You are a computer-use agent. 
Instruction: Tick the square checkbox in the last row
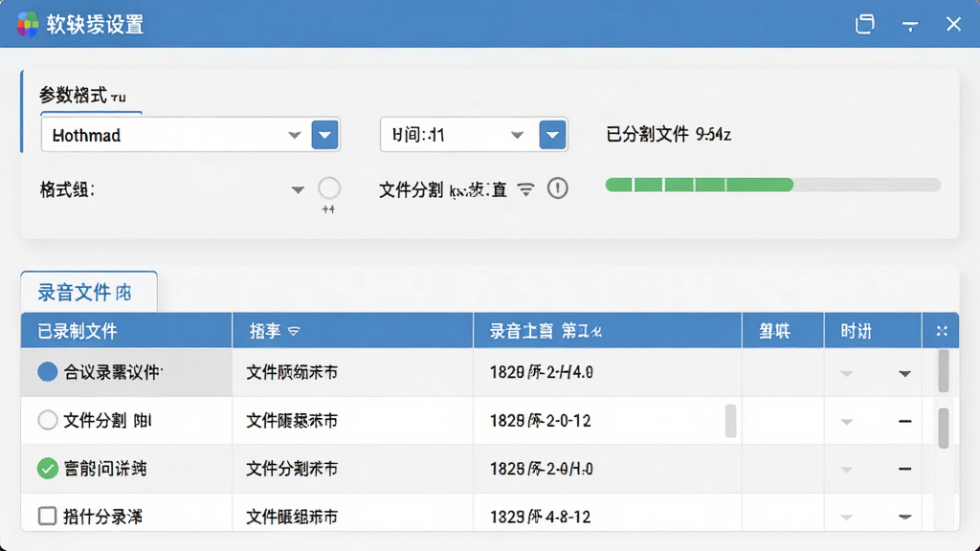(48, 516)
